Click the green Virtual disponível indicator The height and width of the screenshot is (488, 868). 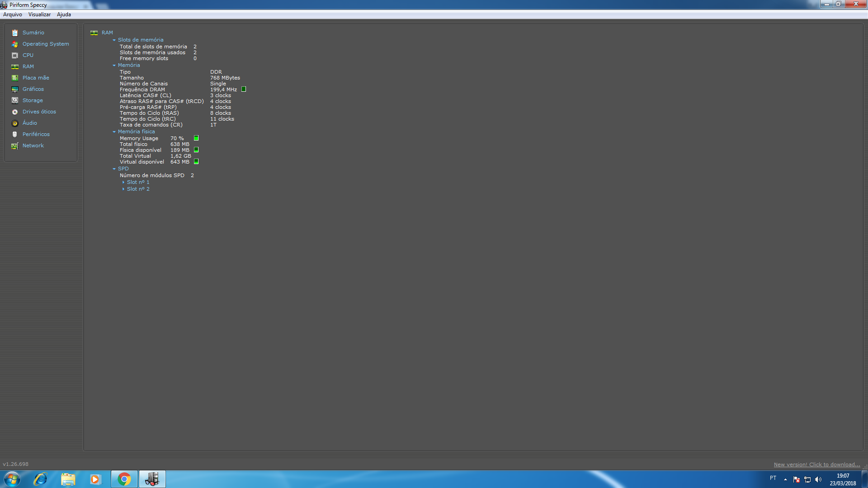click(x=196, y=162)
